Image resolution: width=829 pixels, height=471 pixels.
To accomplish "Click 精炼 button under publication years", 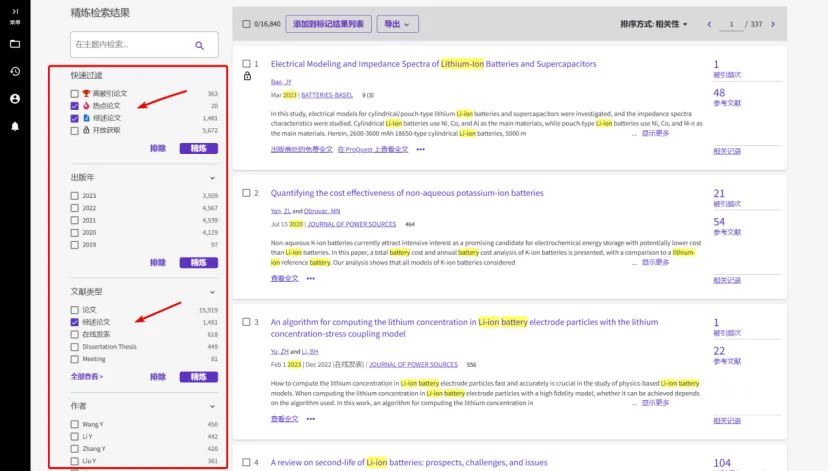I will [199, 263].
